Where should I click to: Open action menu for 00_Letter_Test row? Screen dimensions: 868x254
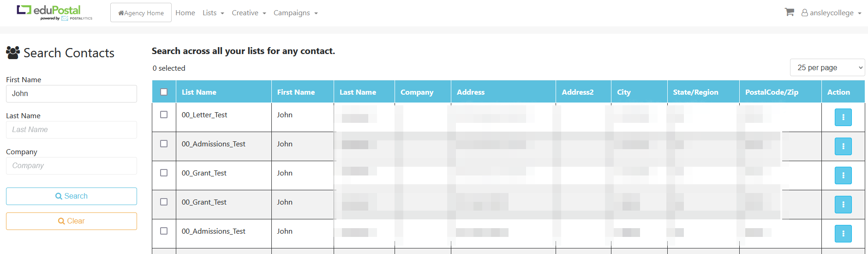843,117
